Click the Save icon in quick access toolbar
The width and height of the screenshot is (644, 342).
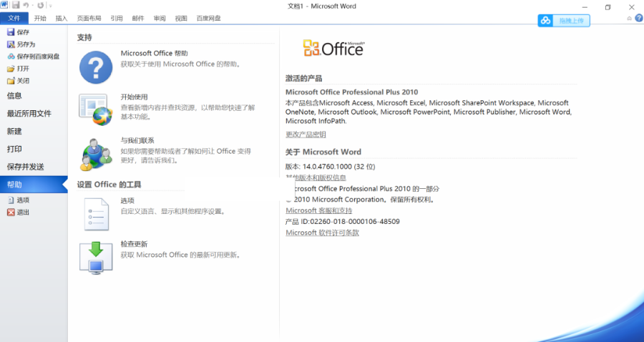pyautogui.click(x=16, y=5)
